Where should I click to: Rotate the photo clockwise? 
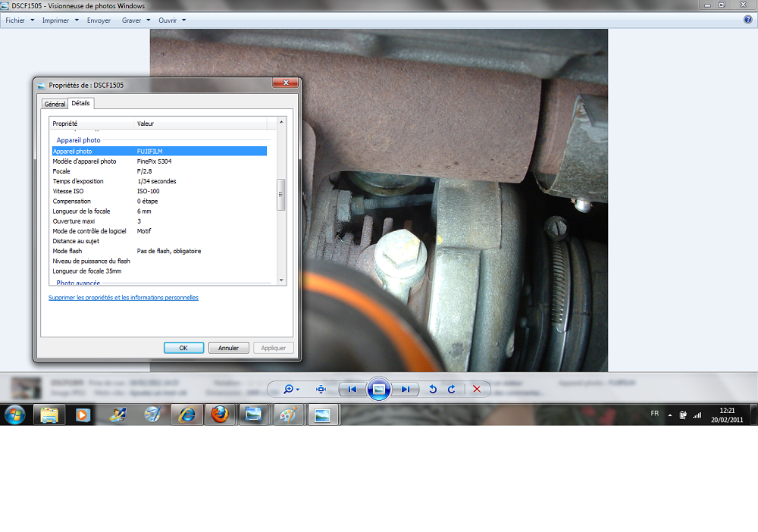452,390
